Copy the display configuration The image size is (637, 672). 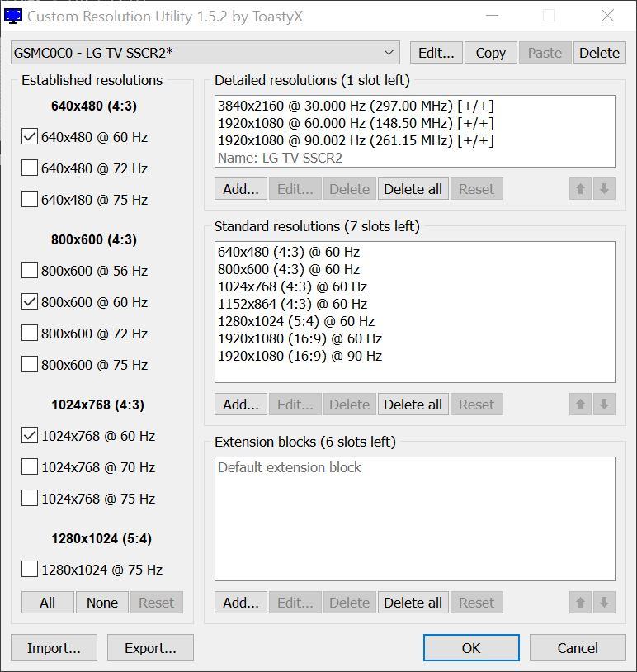click(x=490, y=53)
